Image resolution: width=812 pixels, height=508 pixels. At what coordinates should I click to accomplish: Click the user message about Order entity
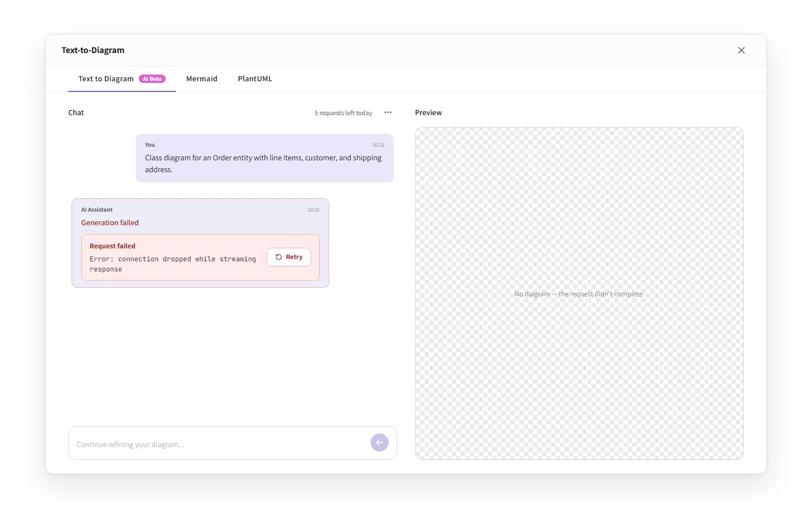click(x=264, y=158)
